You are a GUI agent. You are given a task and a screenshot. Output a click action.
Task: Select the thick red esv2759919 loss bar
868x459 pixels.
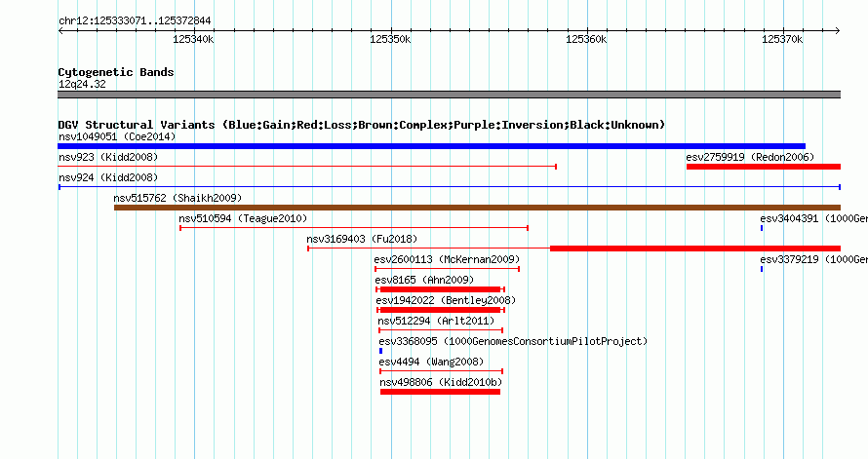click(x=764, y=167)
